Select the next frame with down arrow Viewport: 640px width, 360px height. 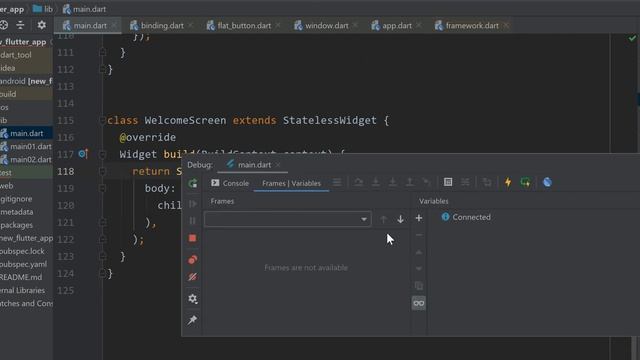[400, 219]
